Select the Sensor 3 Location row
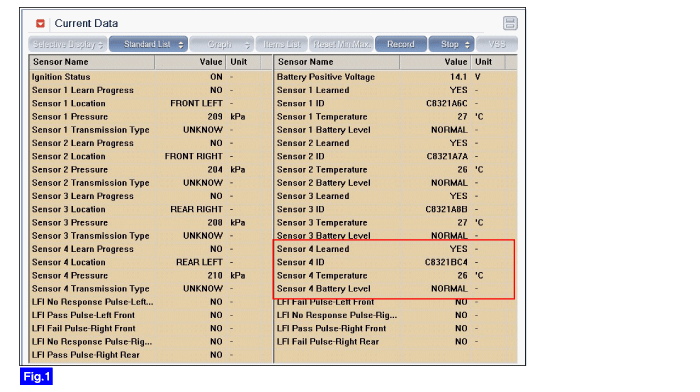 pyautogui.click(x=151, y=209)
